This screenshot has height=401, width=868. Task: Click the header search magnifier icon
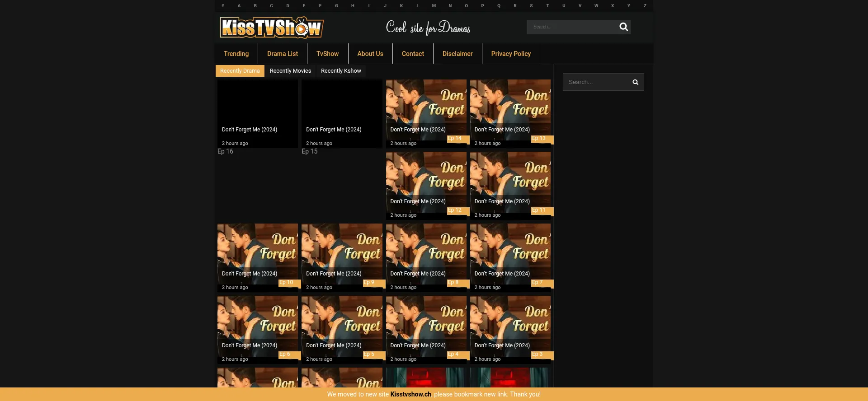coord(623,27)
